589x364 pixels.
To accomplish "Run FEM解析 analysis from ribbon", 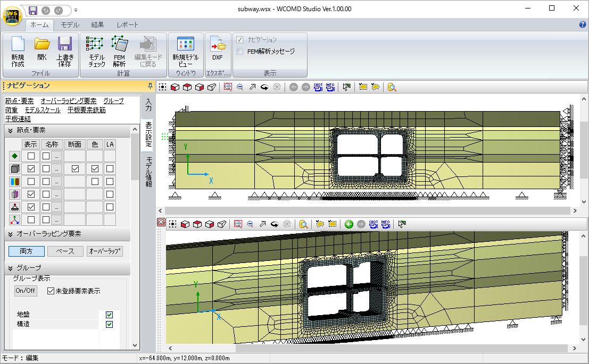I will [x=119, y=52].
